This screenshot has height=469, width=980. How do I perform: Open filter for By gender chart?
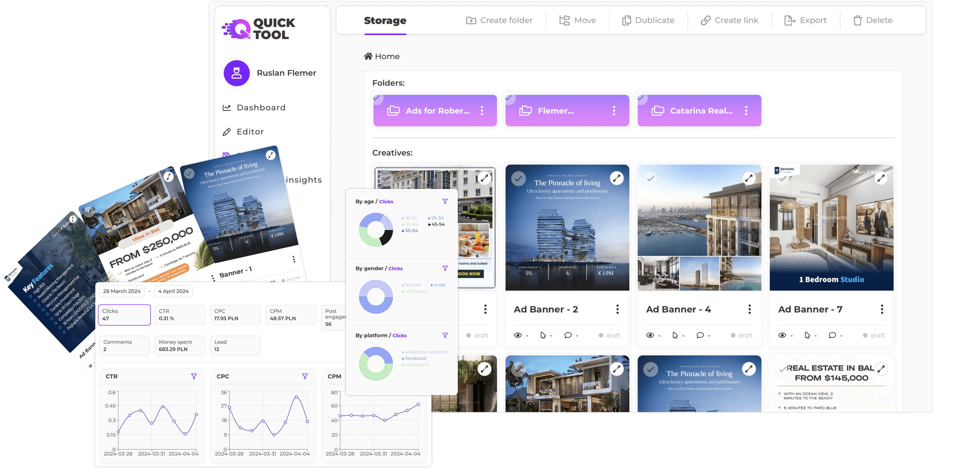point(445,268)
